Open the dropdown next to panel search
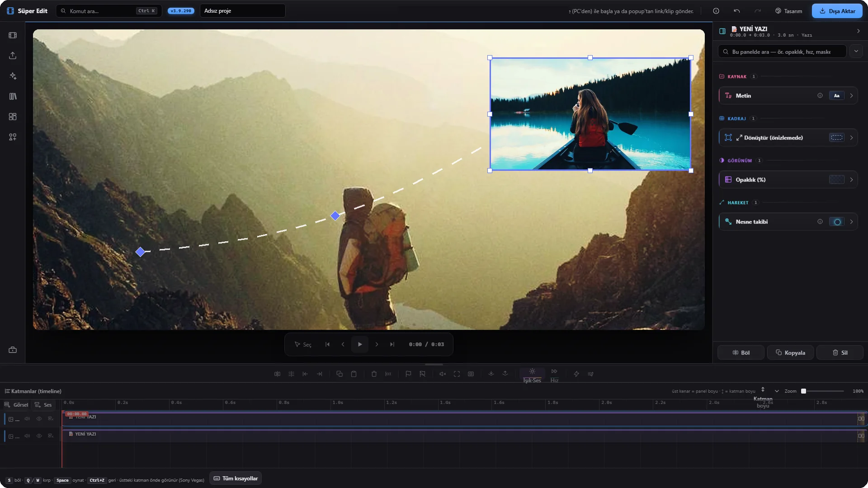868x488 pixels. [x=856, y=52]
